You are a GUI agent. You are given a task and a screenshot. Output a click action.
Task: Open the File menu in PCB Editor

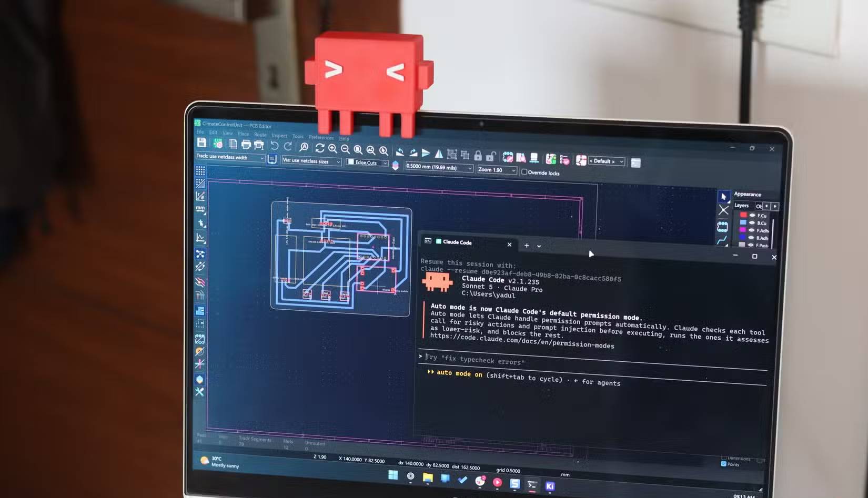click(200, 131)
